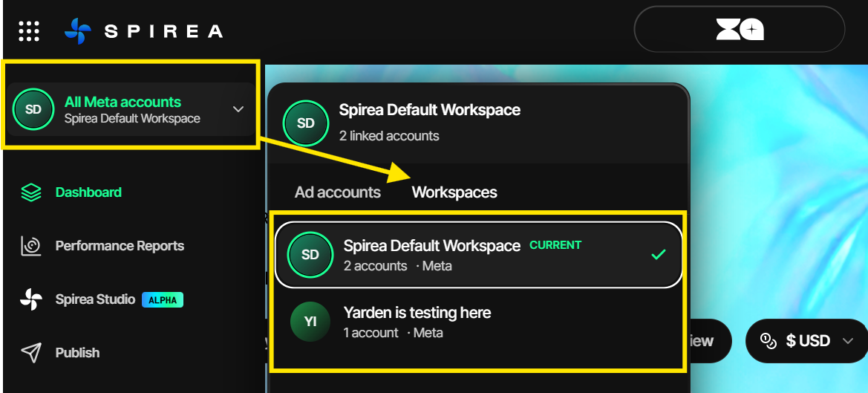The image size is (868, 393).
Task: Open the AI assistant pill button
Action: tap(739, 29)
